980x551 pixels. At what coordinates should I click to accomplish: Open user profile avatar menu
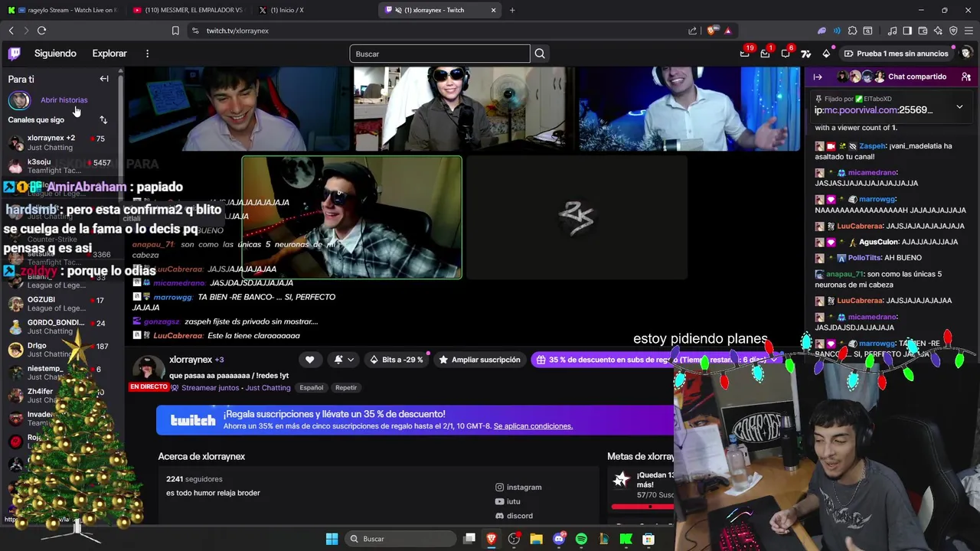(965, 54)
